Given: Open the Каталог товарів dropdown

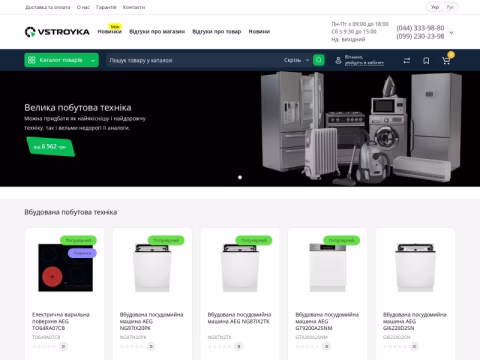Looking at the screenshot, I should (x=62, y=60).
